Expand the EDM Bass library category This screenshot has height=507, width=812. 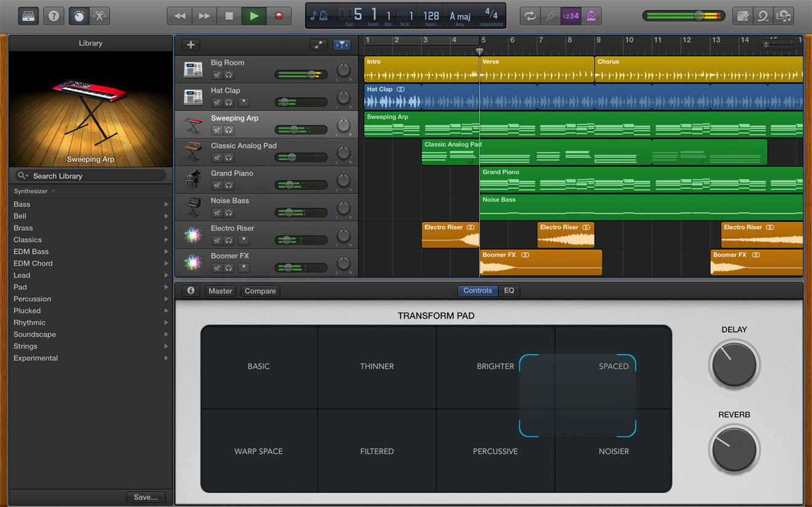pyautogui.click(x=31, y=252)
